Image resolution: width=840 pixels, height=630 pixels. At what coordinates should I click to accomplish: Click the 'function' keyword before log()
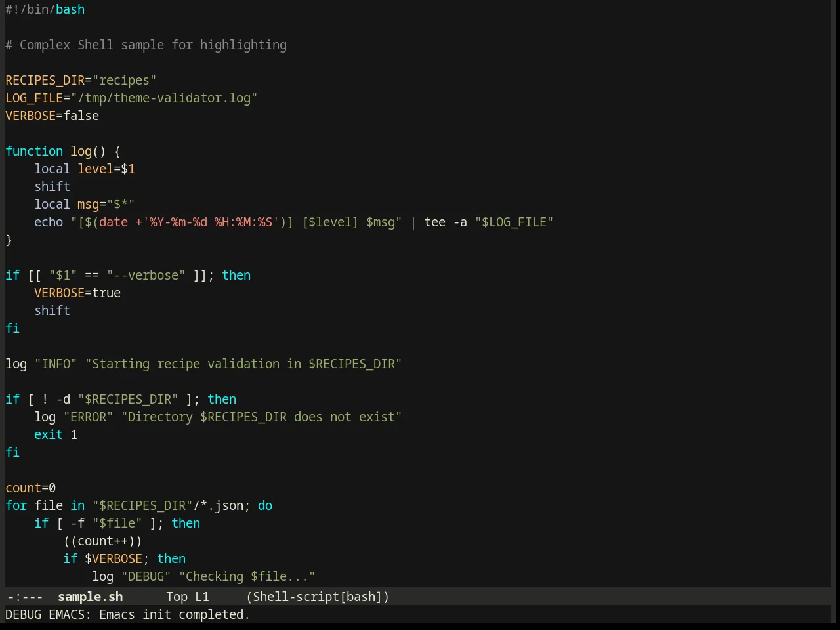click(34, 151)
